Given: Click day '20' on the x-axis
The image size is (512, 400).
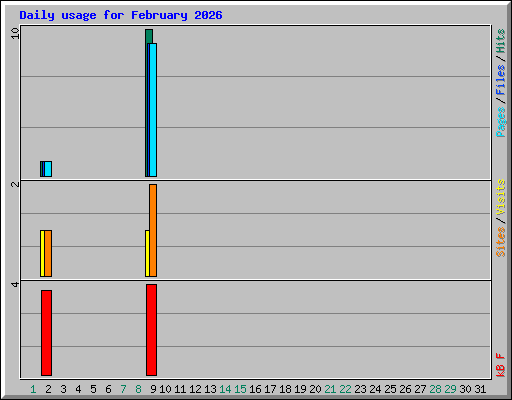Looking at the screenshot, I should 315,389.
